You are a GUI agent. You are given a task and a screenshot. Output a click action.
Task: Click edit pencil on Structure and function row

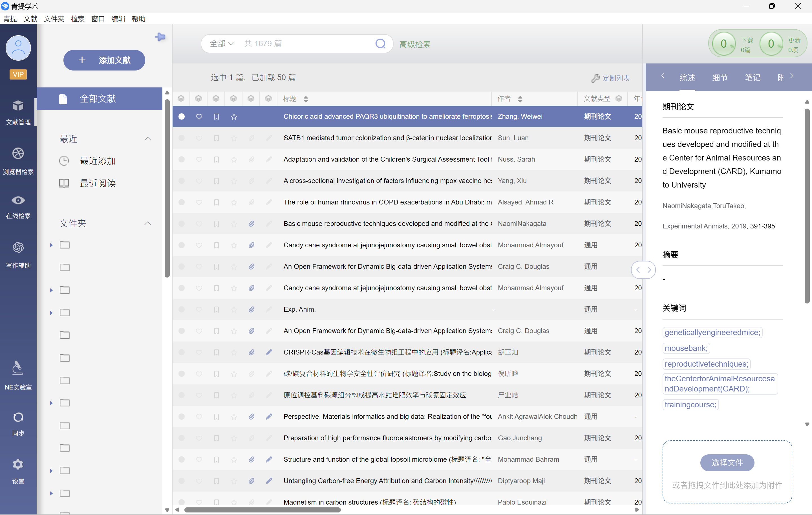click(x=269, y=459)
